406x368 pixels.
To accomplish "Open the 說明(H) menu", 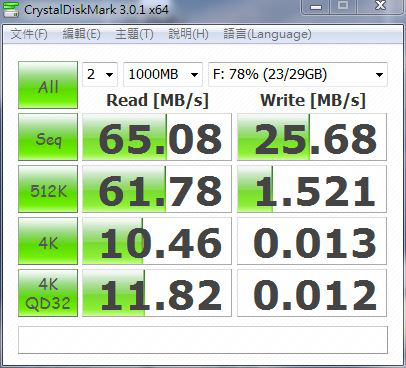I will [x=188, y=34].
